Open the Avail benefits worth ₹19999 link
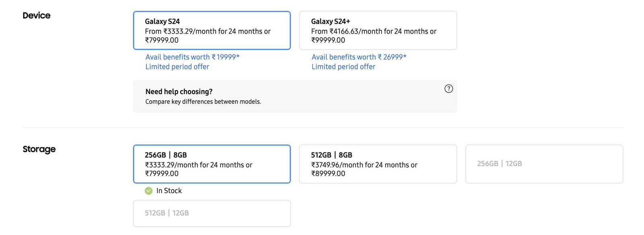 (192, 57)
